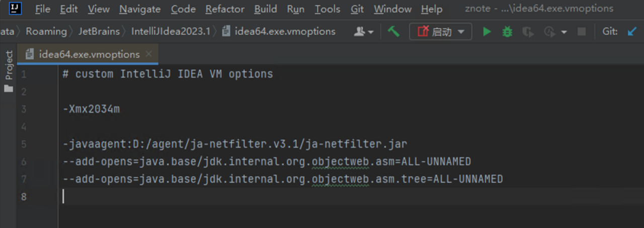Open the user account dropdown
The width and height of the screenshot is (644, 228).
364,32
